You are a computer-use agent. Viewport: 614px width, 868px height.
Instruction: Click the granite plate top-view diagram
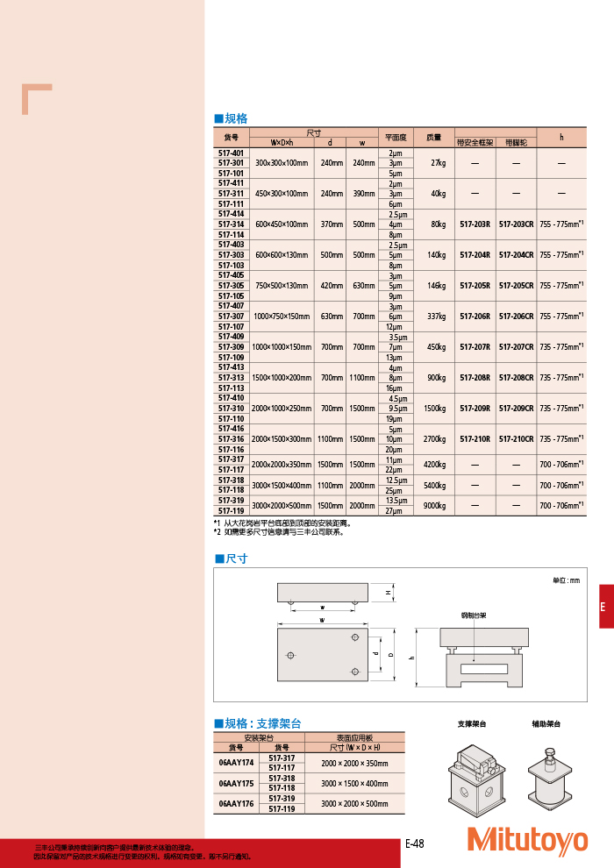pyautogui.click(x=321, y=654)
